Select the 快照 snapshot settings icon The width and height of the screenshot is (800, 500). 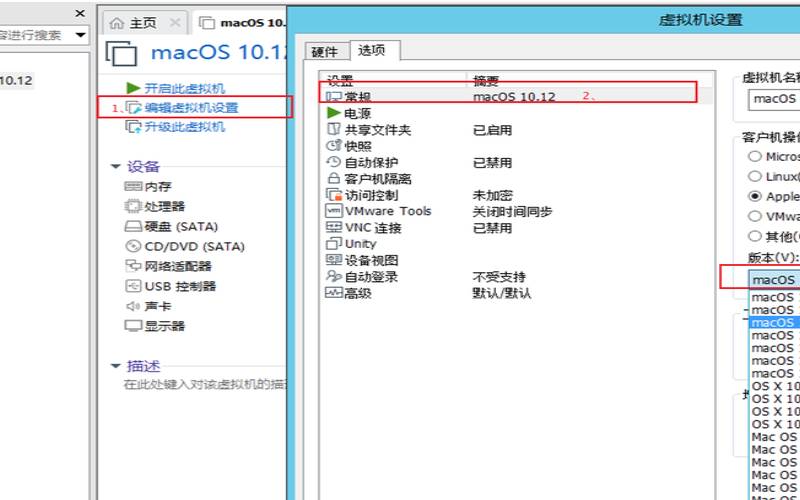334,145
